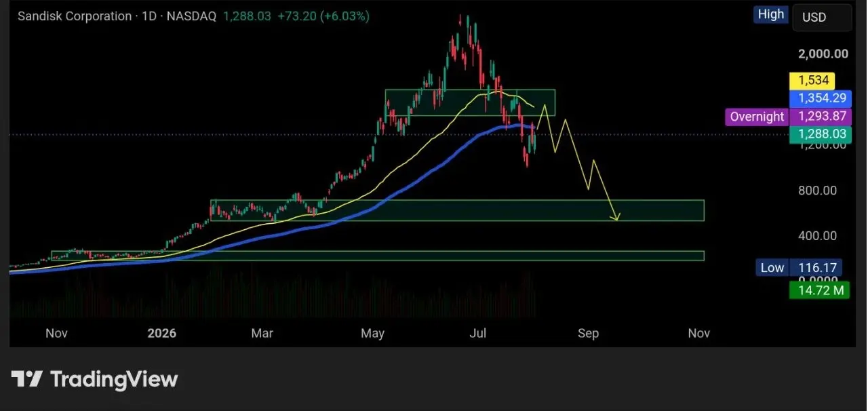Click the Low label tag
Viewport: 868px width, 411px height.
[x=772, y=268]
